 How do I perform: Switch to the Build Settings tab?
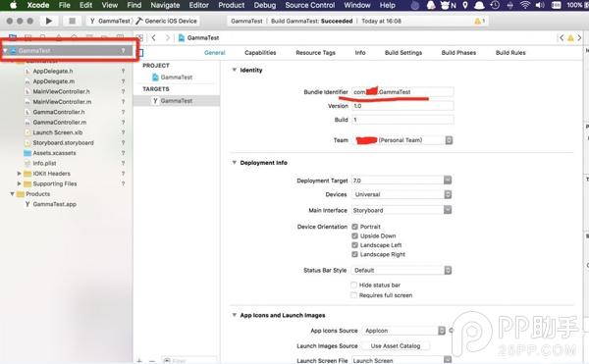tap(403, 53)
